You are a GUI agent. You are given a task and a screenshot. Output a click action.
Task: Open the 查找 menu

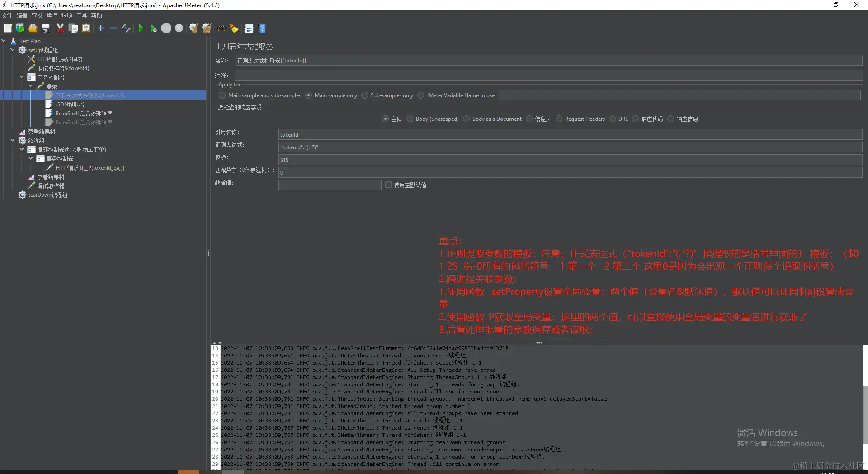[x=37, y=15]
